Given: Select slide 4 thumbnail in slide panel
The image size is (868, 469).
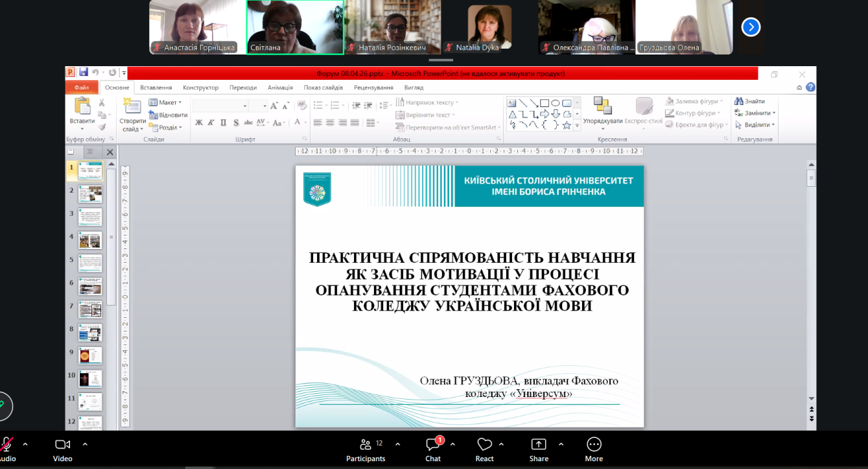Looking at the screenshot, I should click(x=90, y=240).
